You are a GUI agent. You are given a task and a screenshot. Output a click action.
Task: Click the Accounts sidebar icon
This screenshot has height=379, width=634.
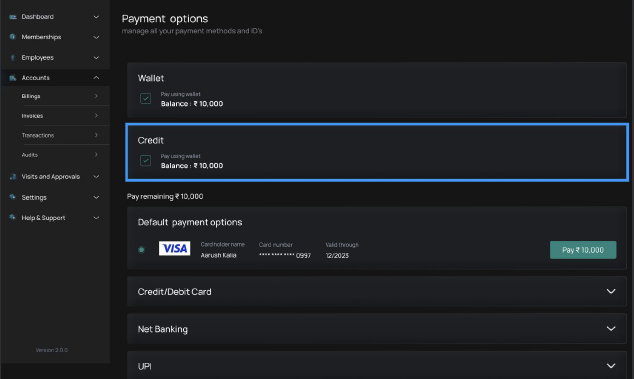13,78
